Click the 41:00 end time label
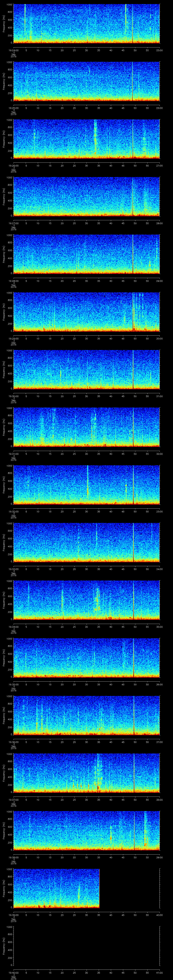The height and width of the screenshot is (980, 173). coord(159,972)
